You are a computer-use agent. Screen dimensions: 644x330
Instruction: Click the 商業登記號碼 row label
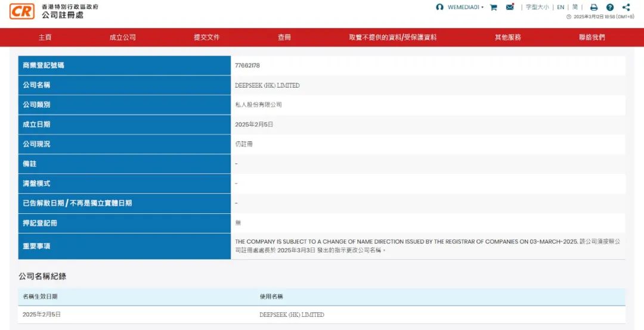(44, 66)
